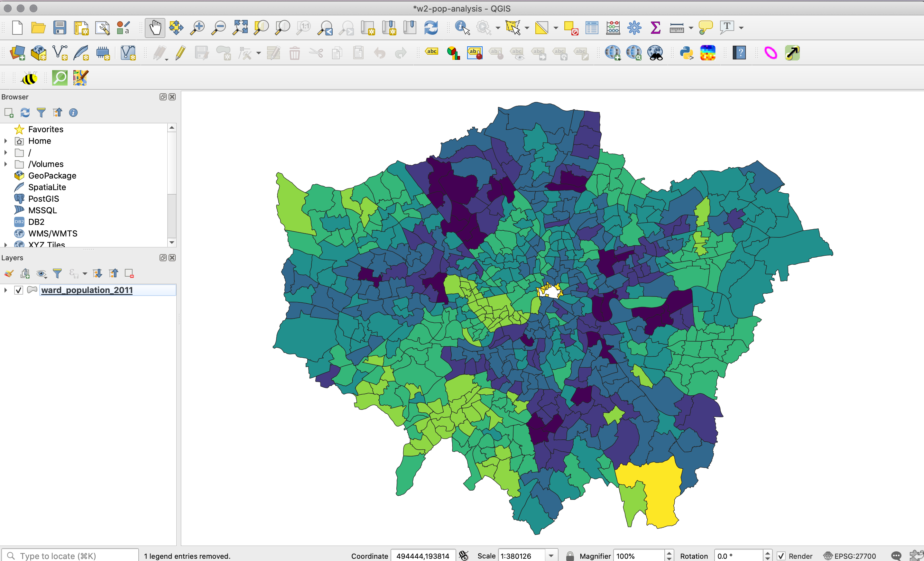Toggle visibility of ward_population_2011 layer
924x561 pixels.
pos(18,290)
